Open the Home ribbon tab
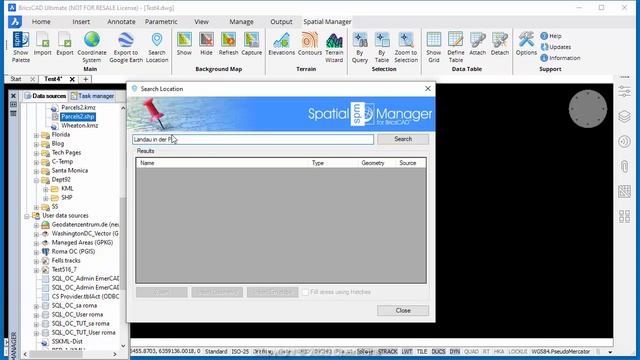Screen dimensions: 640x360 point(41,22)
